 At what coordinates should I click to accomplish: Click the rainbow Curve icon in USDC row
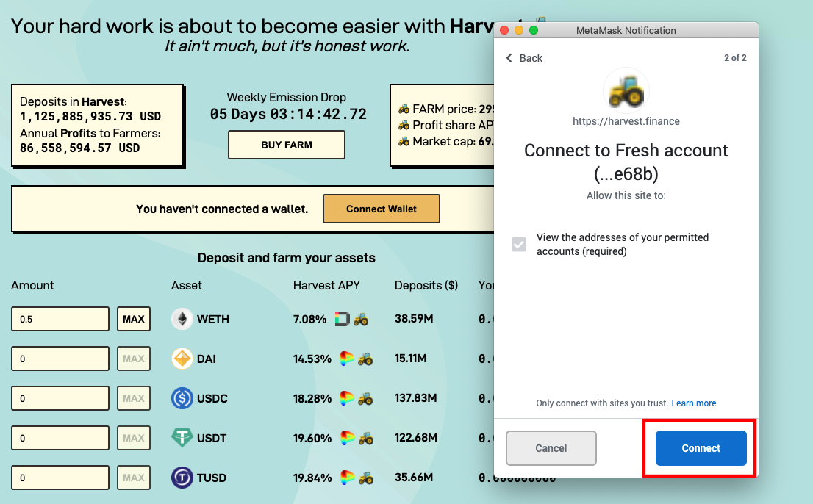[x=347, y=398]
